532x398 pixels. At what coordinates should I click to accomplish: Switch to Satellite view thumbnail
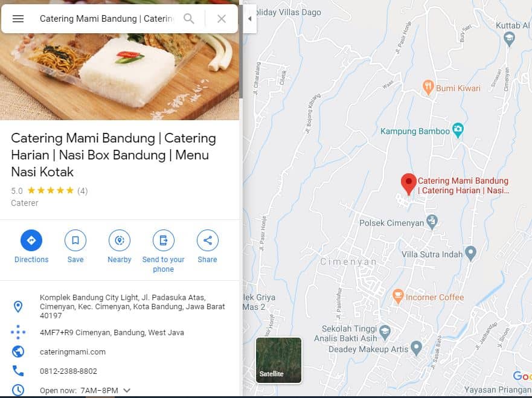[x=278, y=360]
